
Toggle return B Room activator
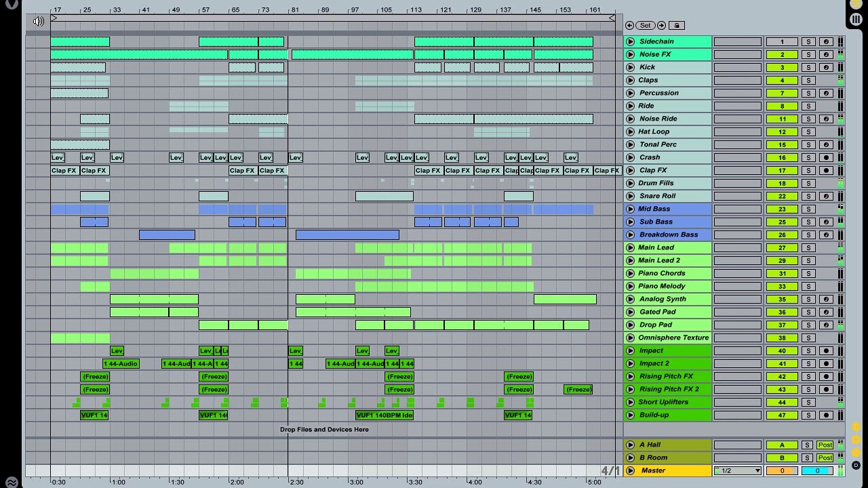tap(782, 457)
